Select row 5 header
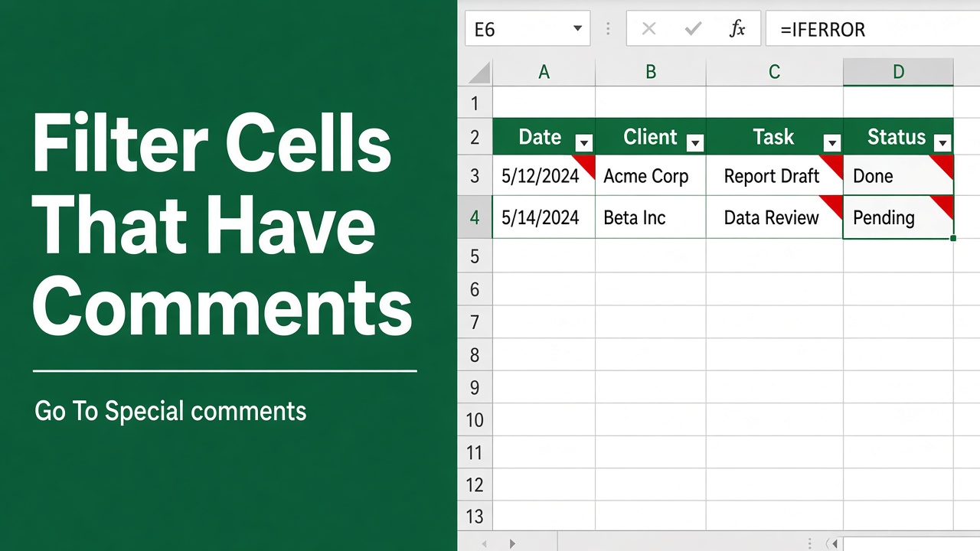The height and width of the screenshot is (551, 980). coord(475,256)
